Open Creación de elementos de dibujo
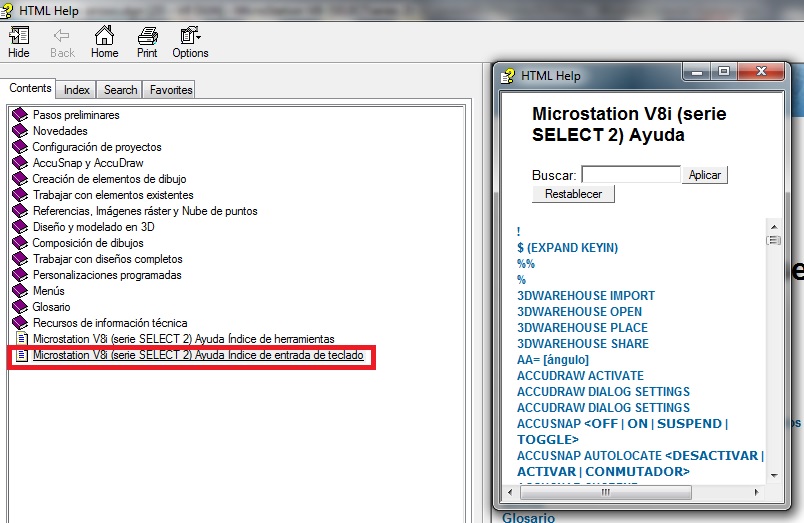This screenshot has height=523, width=804. pyautogui.click(x=109, y=179)
